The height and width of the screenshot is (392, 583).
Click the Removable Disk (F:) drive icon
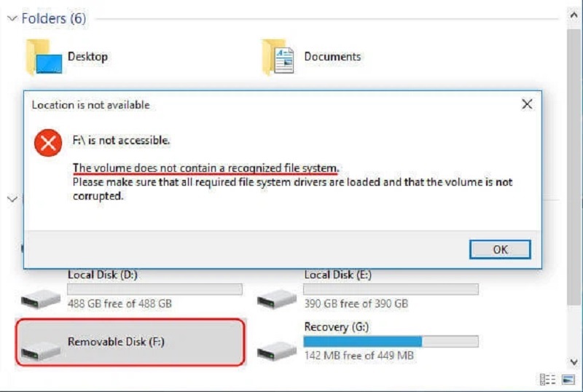pos(41,350)
